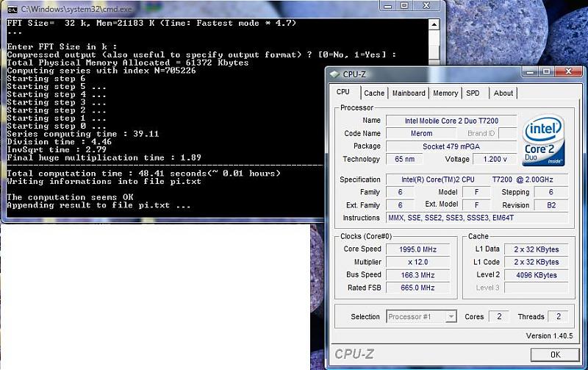Screen dimensions: 588x370
Task: Minimize the cmd.exe window
Action: point(388,6)
